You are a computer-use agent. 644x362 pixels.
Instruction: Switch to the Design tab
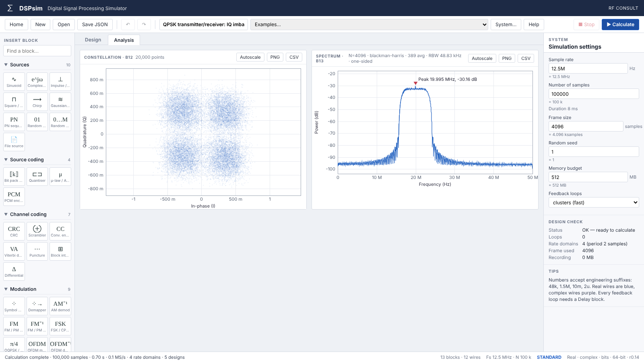(93, 40)
